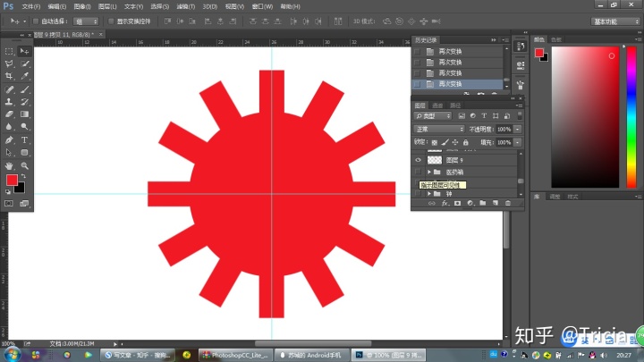Swap foreground and background colors
The height and width of the screenshot is (362, 644).
pyautogui.click(x=23, y=176)
